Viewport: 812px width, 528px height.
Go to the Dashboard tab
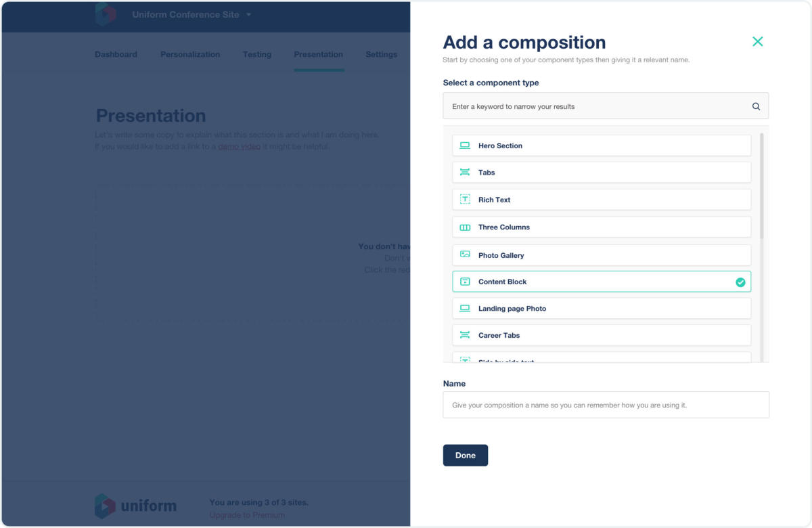[x=116, y=54]
